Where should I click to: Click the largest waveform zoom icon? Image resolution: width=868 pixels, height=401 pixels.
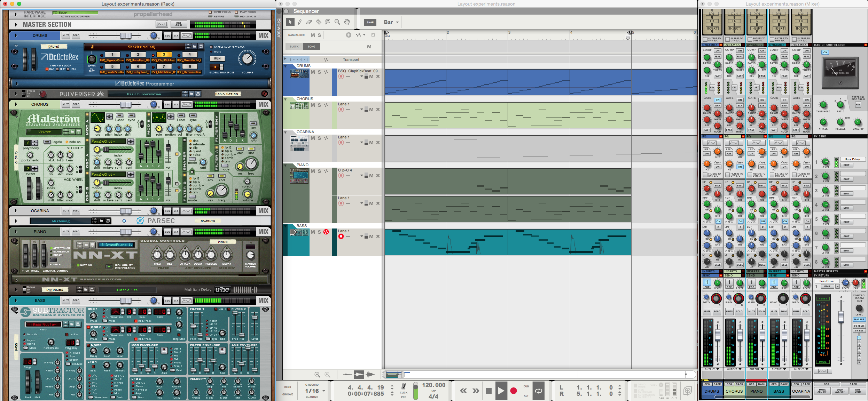(x=370, y=375)
